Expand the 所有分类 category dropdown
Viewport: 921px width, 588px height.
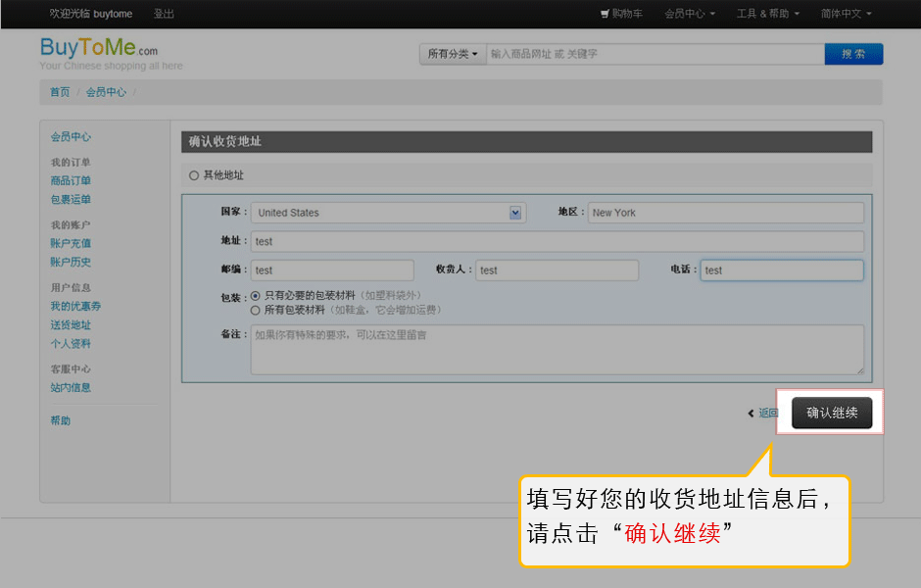453,55
